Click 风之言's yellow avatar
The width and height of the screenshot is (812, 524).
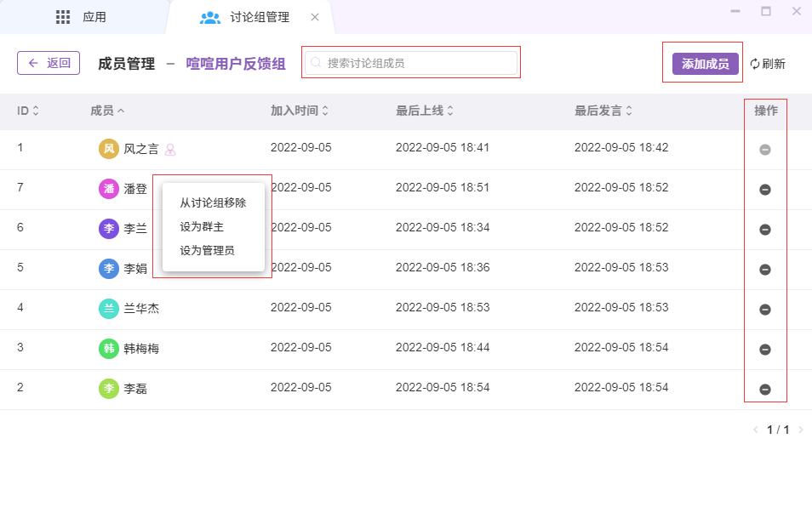coord(108,149)
